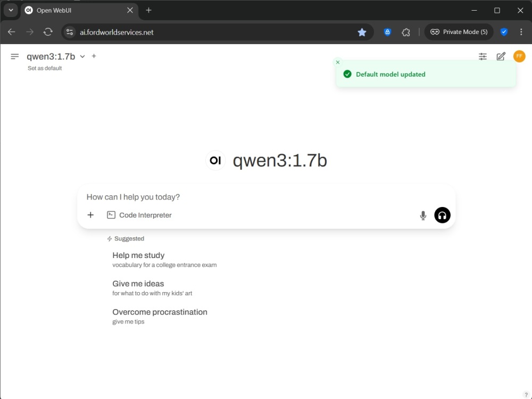The width and height of the screenshot is (532, 399).
Task: Open the browser three-dot menu
Action: 521,32
